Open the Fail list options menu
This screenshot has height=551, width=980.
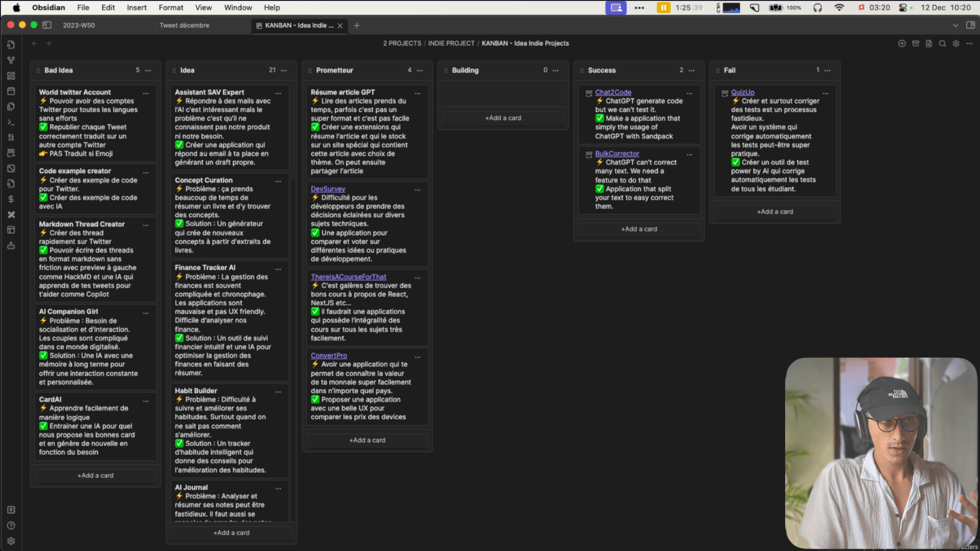[828, 70]
